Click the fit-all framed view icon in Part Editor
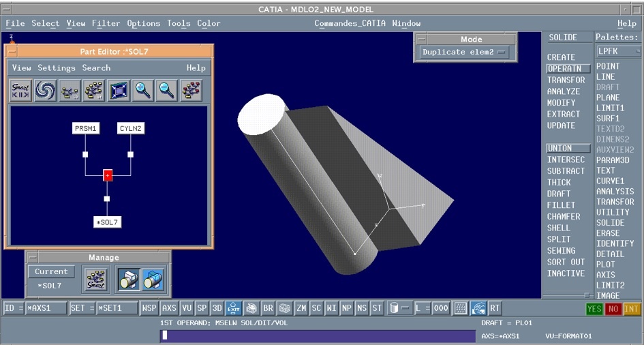The width and height of the screenshot is (644, 345). click(119, 91)
